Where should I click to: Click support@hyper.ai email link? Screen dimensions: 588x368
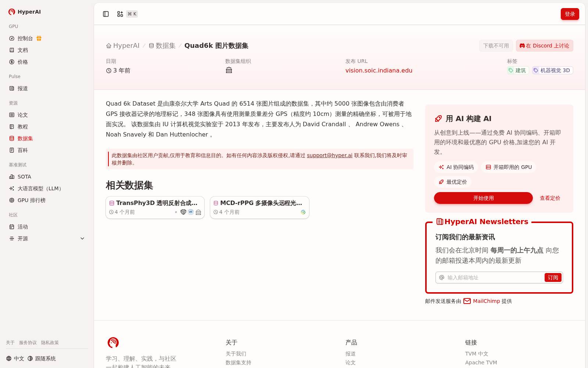[329, 155]
